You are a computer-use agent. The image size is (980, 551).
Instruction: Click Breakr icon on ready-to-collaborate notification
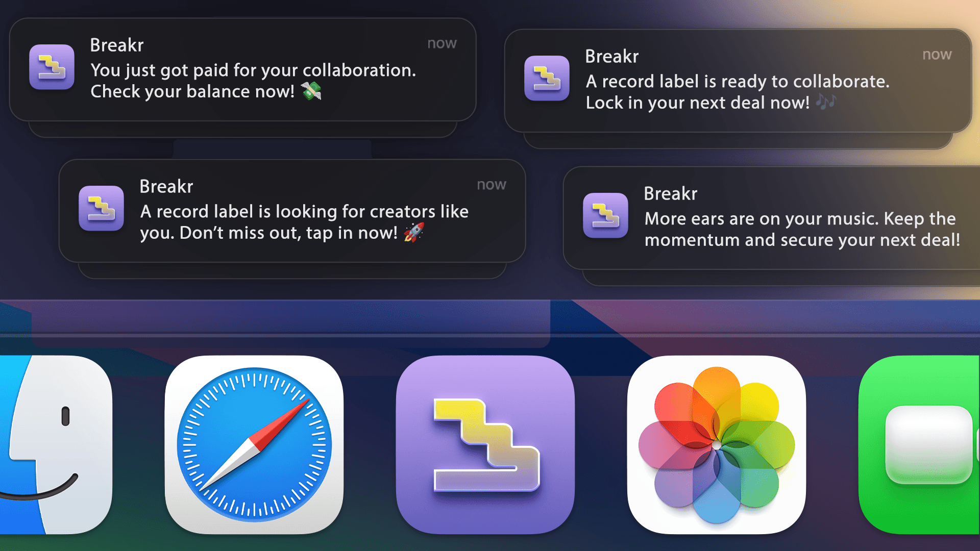coord(547,78)
